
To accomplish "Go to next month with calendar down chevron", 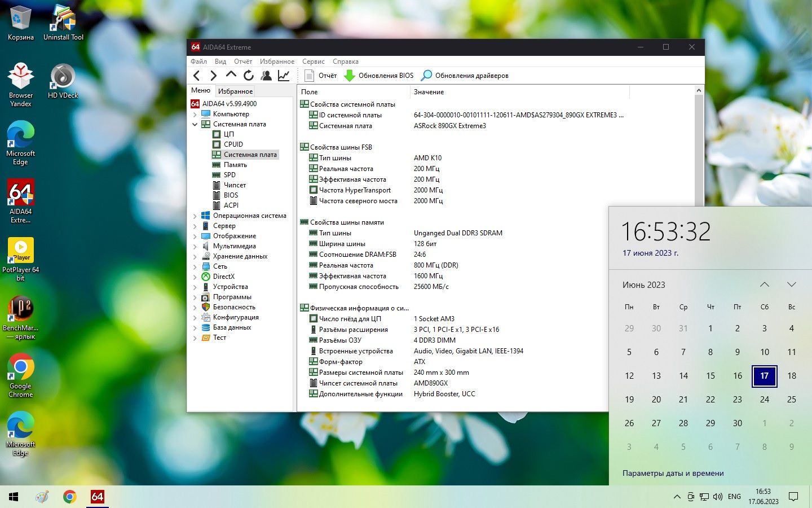I will tap(792, 284).
